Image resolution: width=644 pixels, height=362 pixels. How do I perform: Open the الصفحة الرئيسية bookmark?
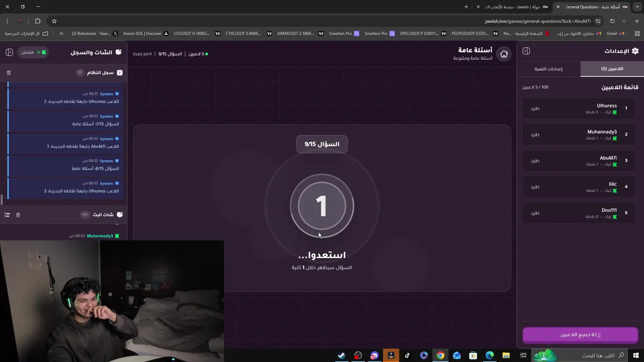coord(526,34)
